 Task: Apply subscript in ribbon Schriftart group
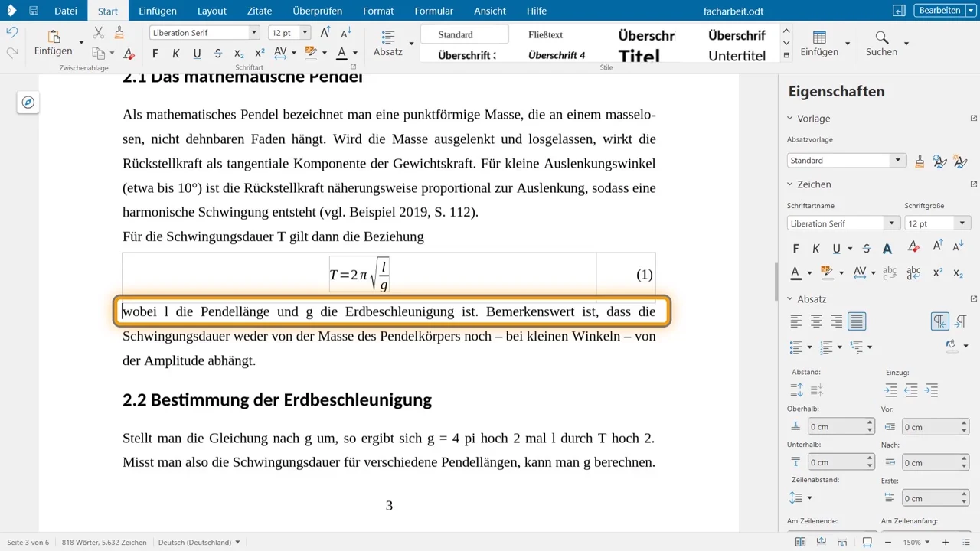click(239, 53)
